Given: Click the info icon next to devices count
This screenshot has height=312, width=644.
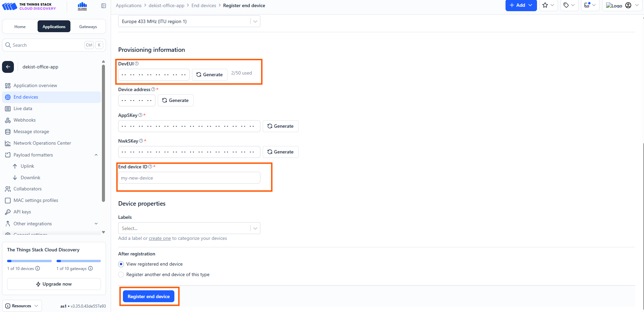Looking at the screenshot, I should [x=38, y=269].
